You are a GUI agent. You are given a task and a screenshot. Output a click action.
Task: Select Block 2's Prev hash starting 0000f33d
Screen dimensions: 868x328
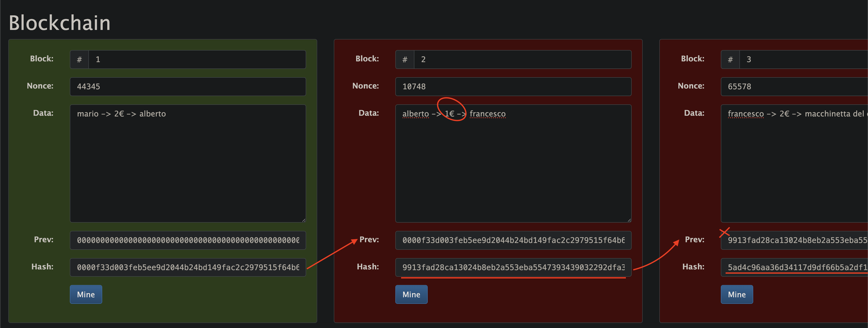(513, 240)
